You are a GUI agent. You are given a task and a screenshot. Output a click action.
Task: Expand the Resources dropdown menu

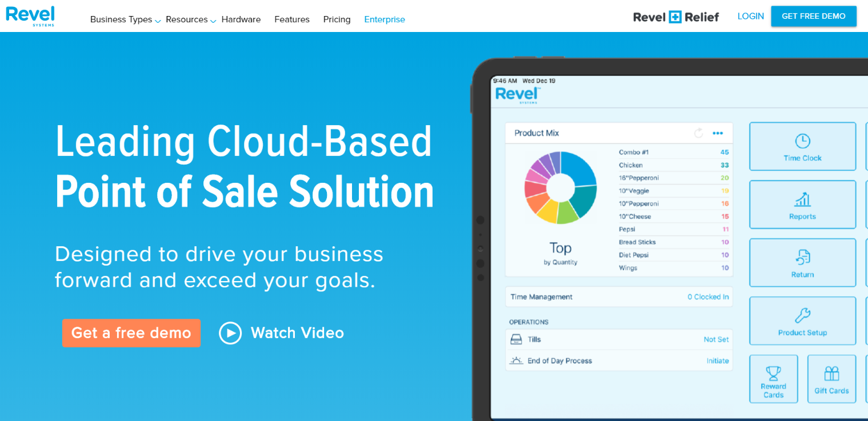point(190,19)
